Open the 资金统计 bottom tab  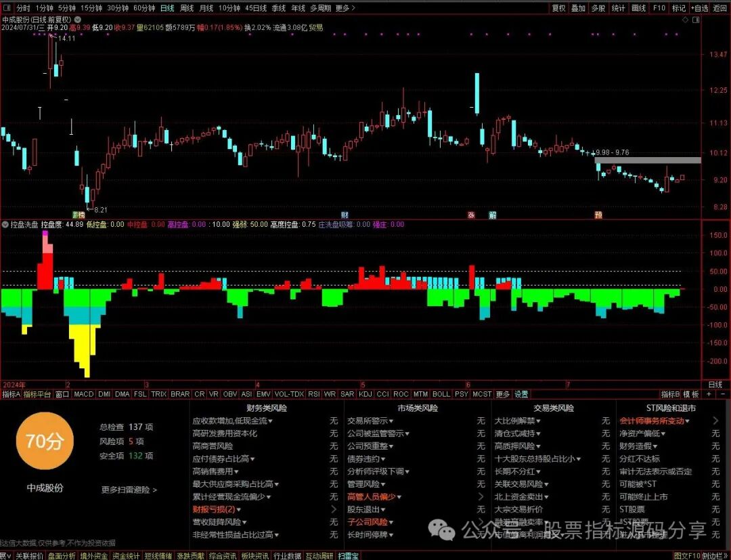tap(125, 556)
